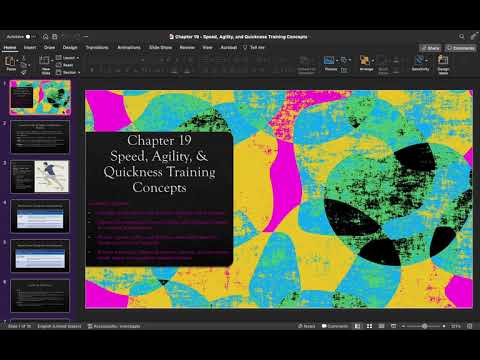Click the Paste clipboard icon

click(11, 61)
